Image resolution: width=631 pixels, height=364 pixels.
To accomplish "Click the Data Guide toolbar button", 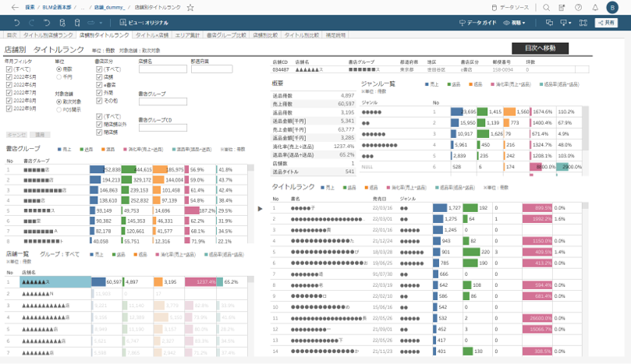I will [x=477, y=23].
